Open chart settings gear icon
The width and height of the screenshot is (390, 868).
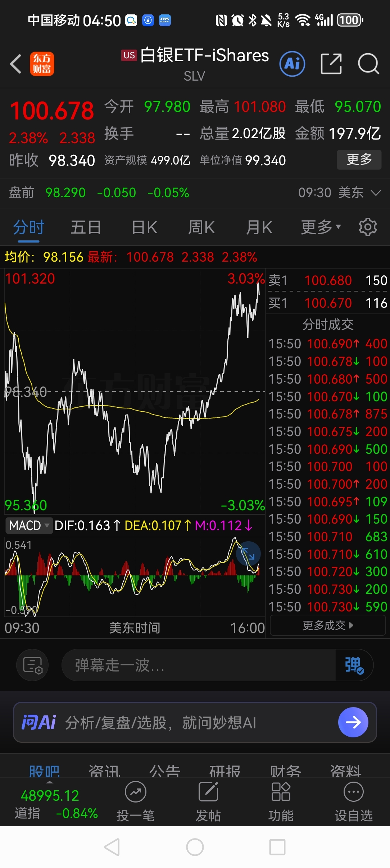(x=368, y=227)
